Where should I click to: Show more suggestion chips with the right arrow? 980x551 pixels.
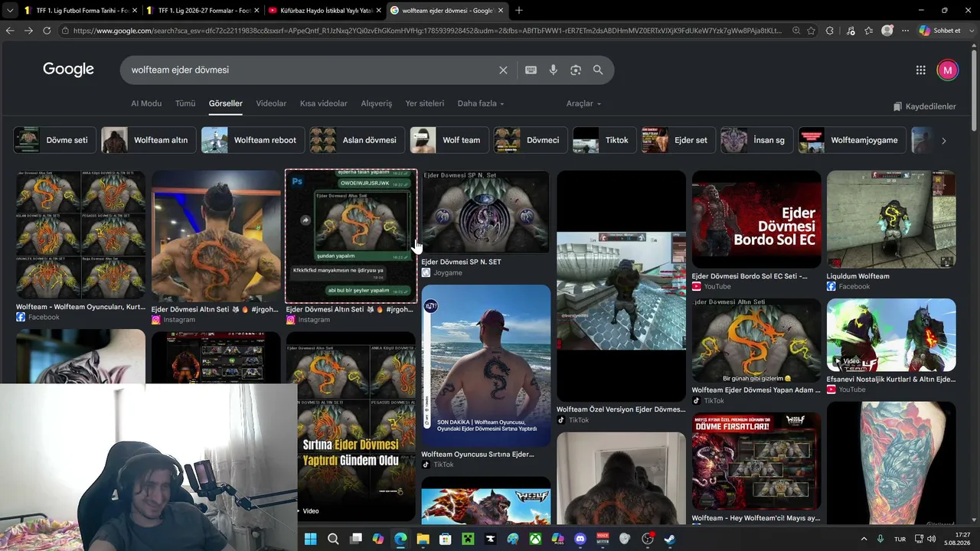(x=943, y=140)
